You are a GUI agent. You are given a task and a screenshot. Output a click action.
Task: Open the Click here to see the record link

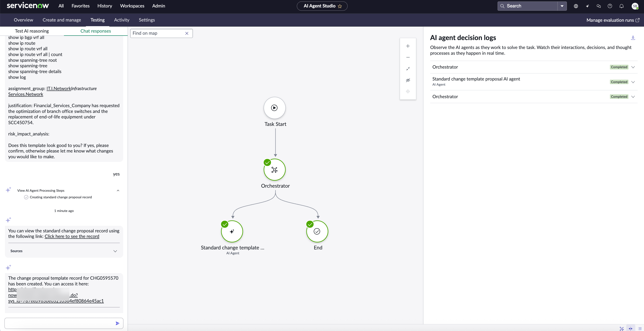tap(72, 236)
